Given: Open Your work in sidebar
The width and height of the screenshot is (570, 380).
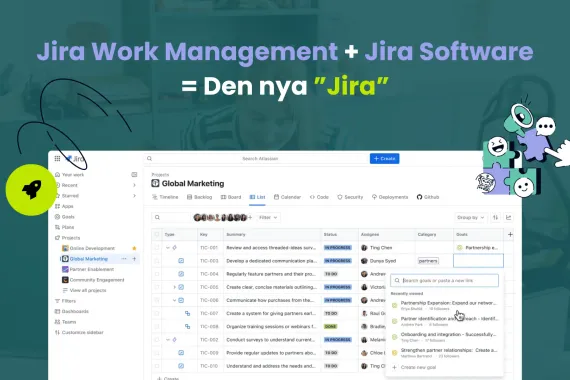Looking at the screenshot, I should pyautogui.click(x=69, y=175).
